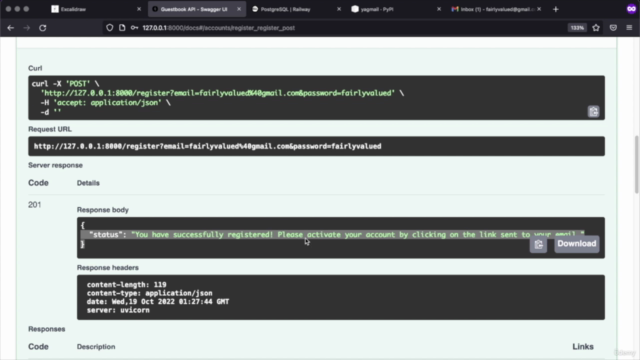Click the Download button in the response body

pyautogui.click(x=577, y=244)
